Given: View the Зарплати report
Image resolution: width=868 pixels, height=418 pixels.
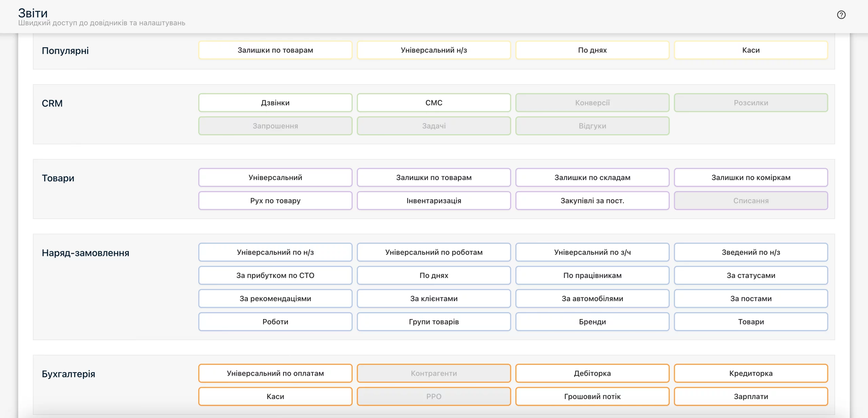Looking at the screenshot, I should pyautogui.click(x=751, y=397).
